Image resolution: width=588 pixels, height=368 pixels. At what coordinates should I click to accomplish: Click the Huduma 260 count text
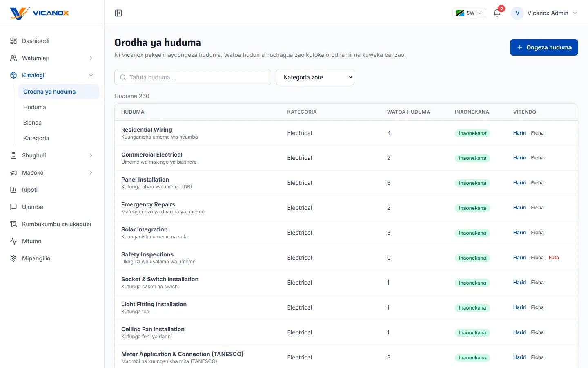coord(132,96)
